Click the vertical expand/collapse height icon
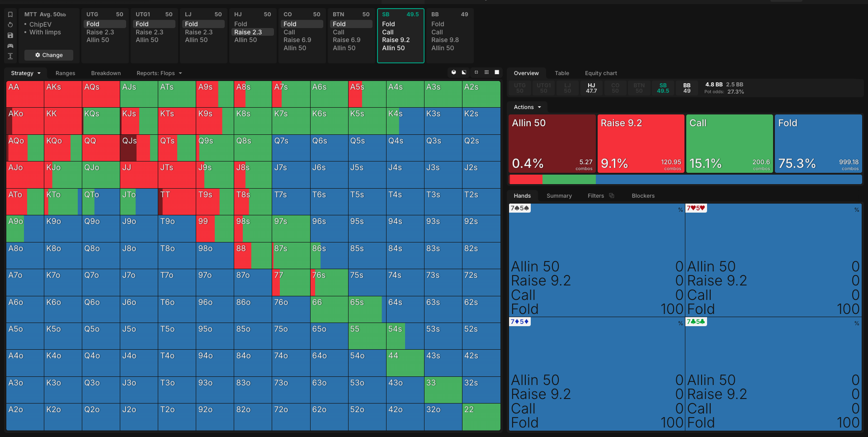 pos(10,56)
